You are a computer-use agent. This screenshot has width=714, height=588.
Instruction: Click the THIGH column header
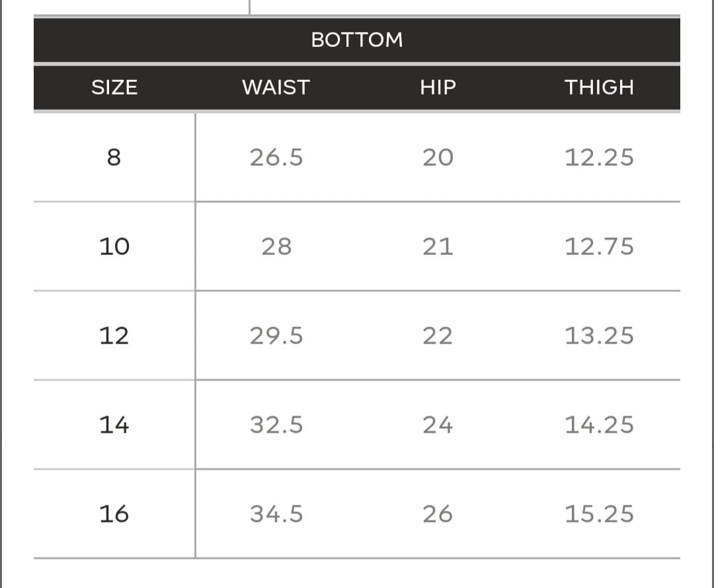(x=599, y=87)
